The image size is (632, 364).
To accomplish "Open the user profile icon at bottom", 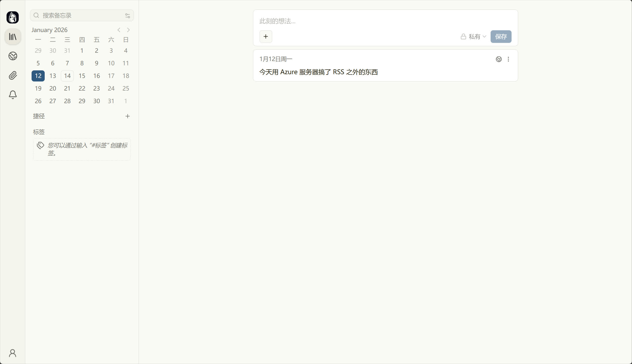I will click(x=13, y=353).
